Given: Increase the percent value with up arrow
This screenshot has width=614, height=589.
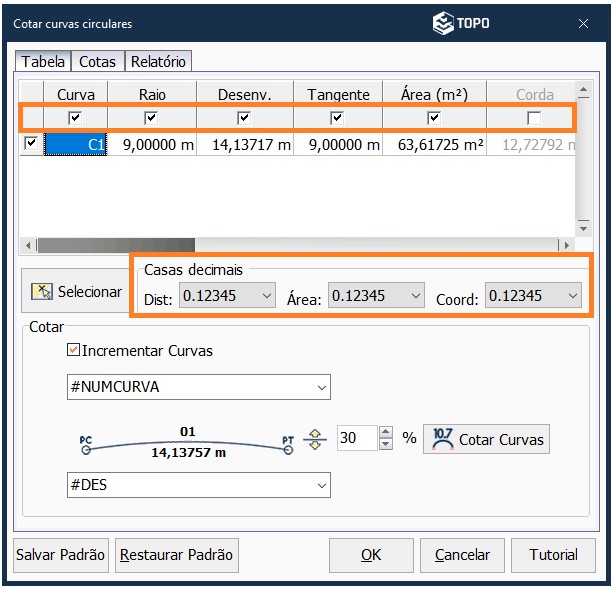Looking at the screenshot, I should (x=386, y=433).
